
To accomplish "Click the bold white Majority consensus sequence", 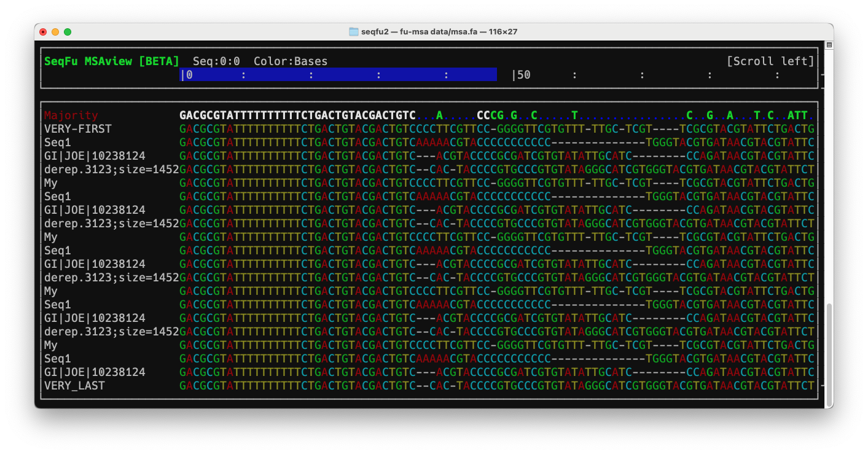I will click(297, 115).
